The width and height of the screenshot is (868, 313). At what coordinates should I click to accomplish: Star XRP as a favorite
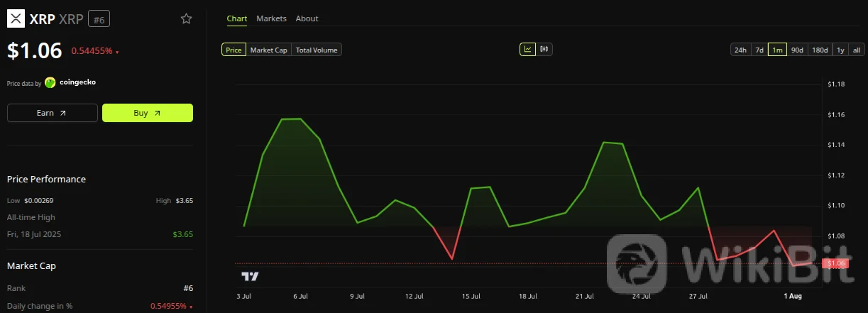click(x=186, y=19)
